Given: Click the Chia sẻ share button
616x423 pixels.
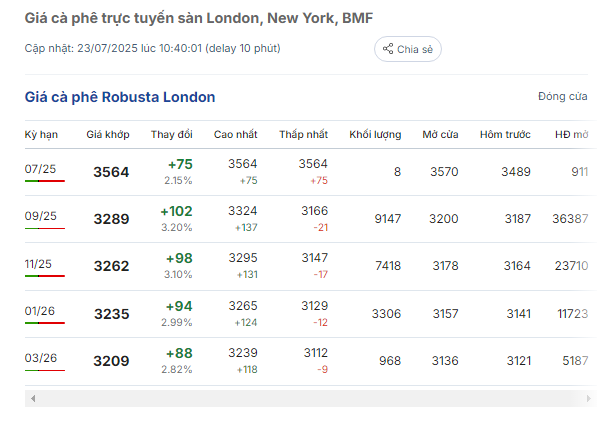Looking at the screenshot, I should [x=407, y=49].
